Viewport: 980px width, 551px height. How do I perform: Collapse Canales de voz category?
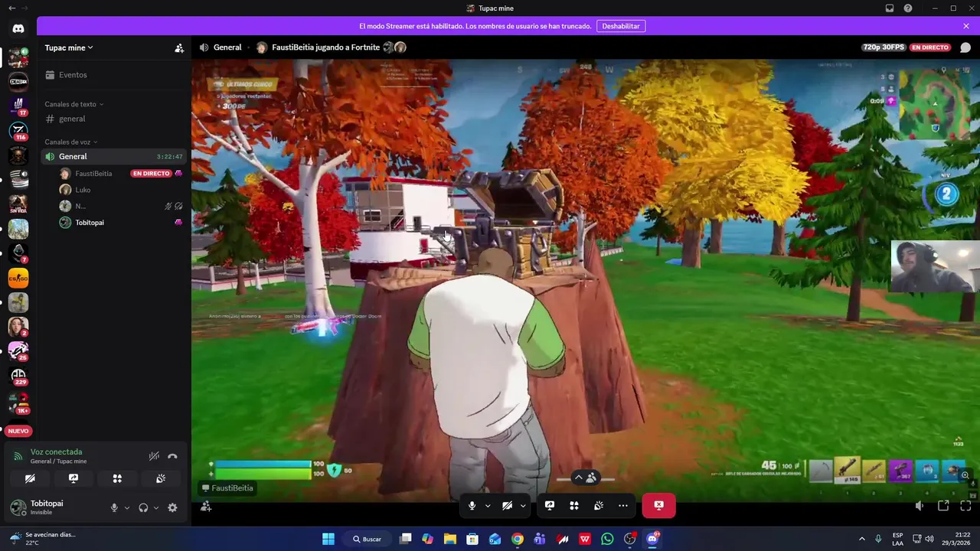[71, 142]
